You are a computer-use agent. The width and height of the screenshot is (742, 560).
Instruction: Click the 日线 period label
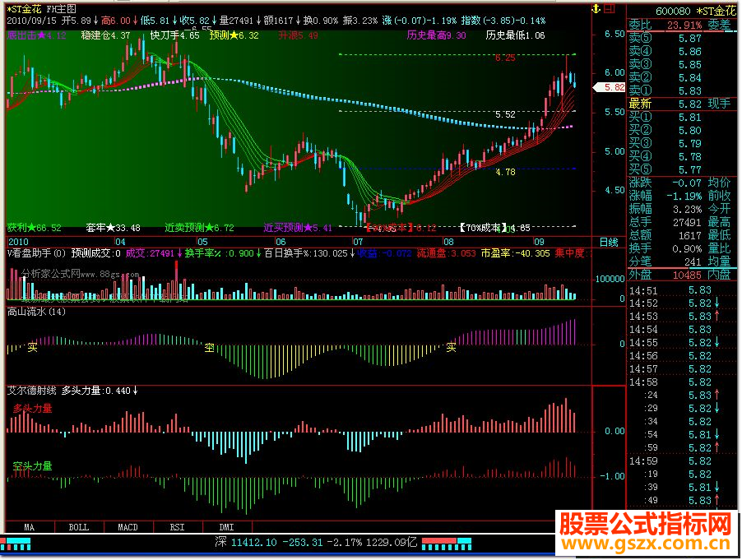609,242
